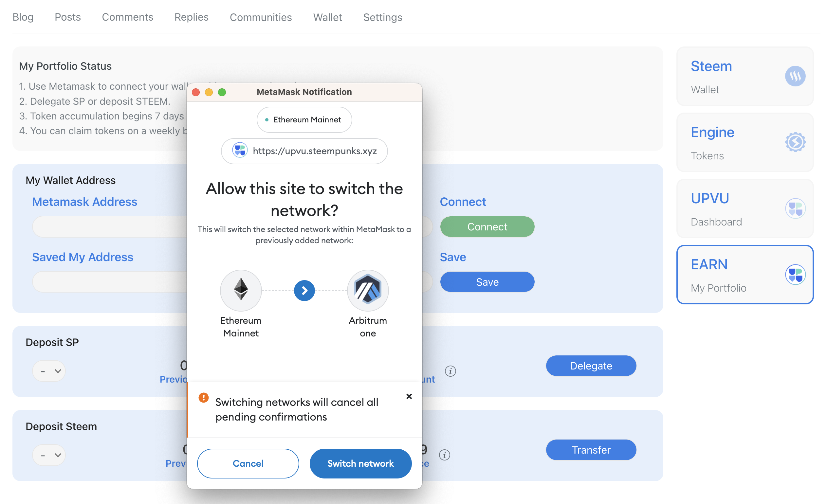Click the info icon in Deposit Steem row

pyautogui.click(x=444, y=455)
